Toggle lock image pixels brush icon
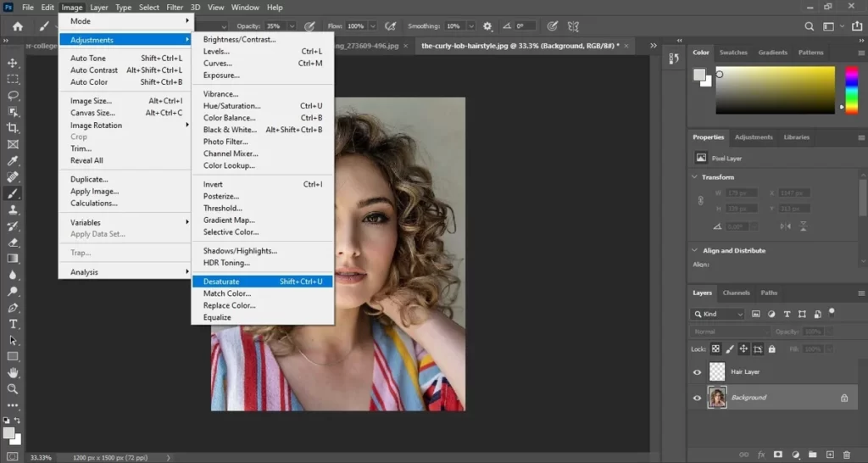This screenshot has height=463, width=868. [730, 349]
